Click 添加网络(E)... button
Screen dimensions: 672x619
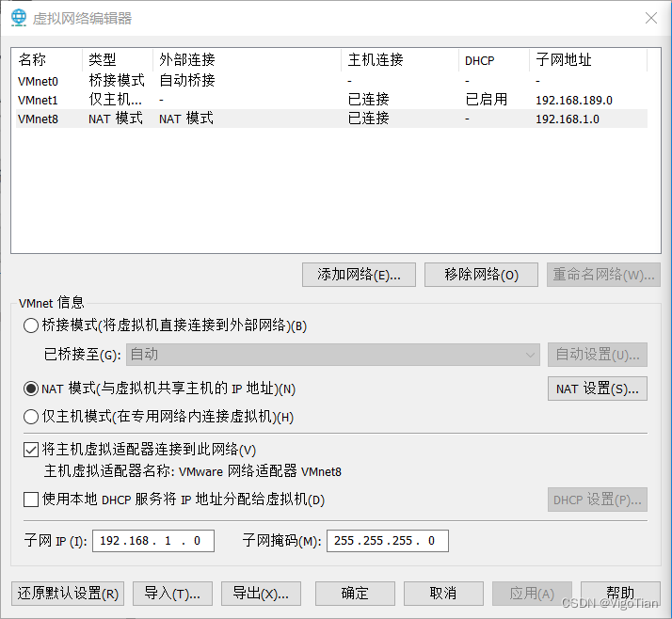359,275
